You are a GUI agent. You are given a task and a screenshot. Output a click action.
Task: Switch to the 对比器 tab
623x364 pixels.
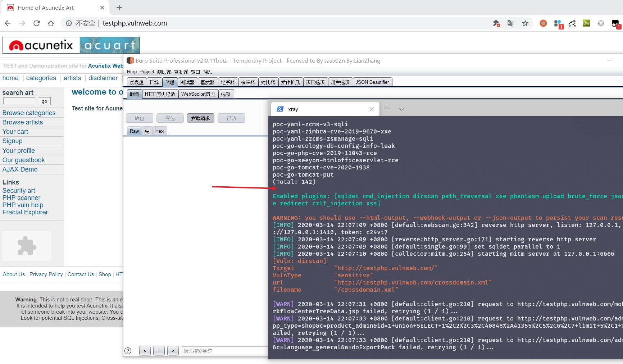(x=268, y=82)
